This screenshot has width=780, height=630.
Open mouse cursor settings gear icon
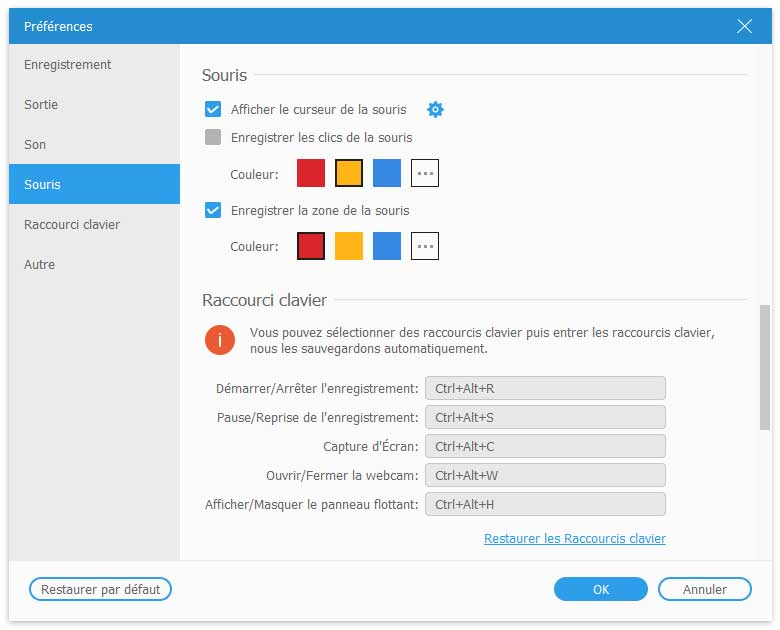click(x=435, y=110)
